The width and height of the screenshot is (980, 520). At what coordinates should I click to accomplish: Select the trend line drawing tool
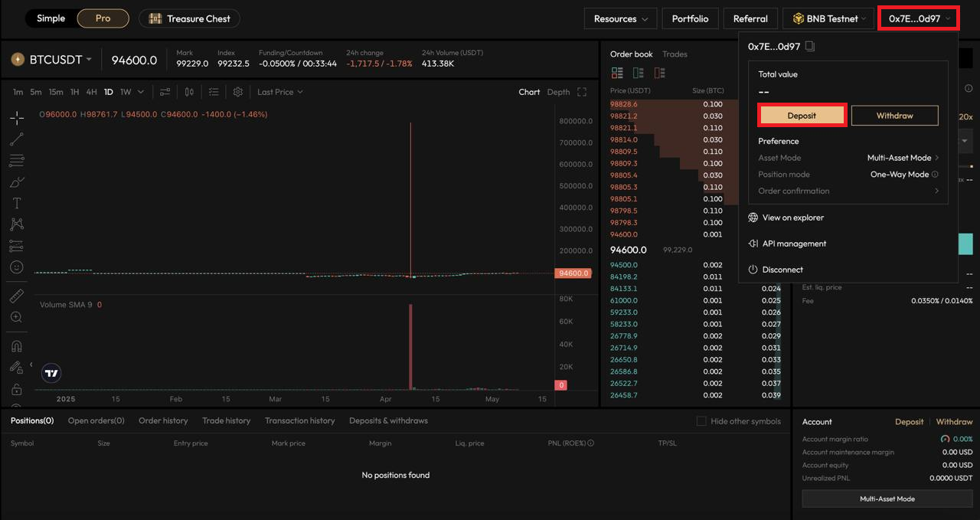17,139
